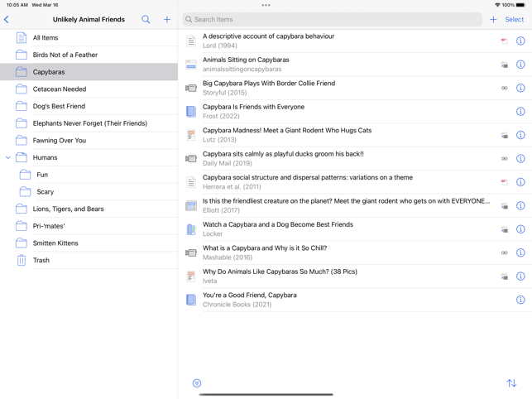Open the filter button at bottom left

coord(197,383)
